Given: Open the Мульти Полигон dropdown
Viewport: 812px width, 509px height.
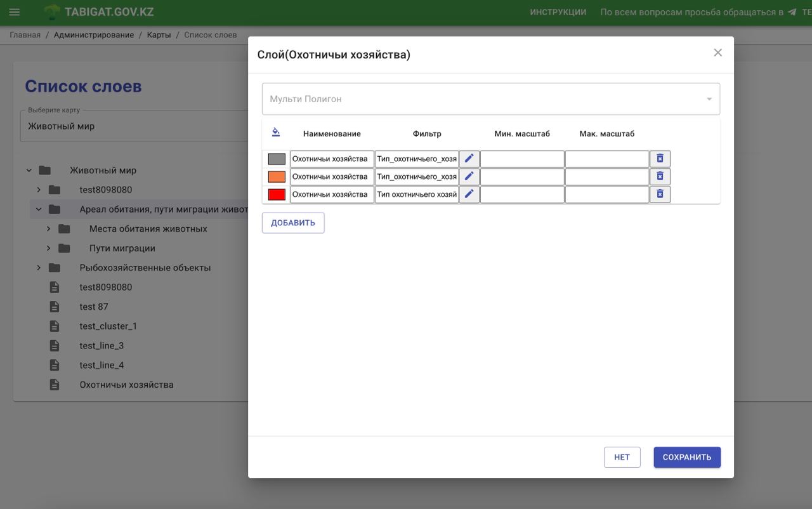Looking at the screenshot, I should click(490, 99).
